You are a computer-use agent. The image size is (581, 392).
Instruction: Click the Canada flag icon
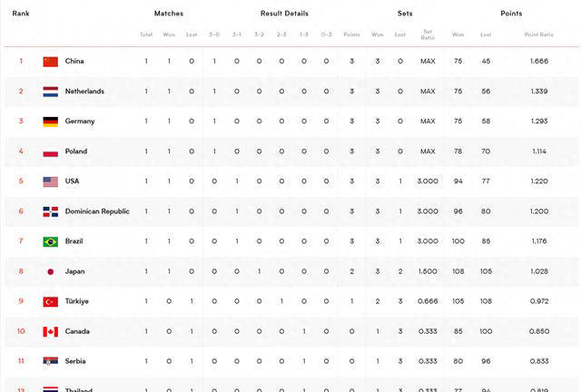point(51,331)
